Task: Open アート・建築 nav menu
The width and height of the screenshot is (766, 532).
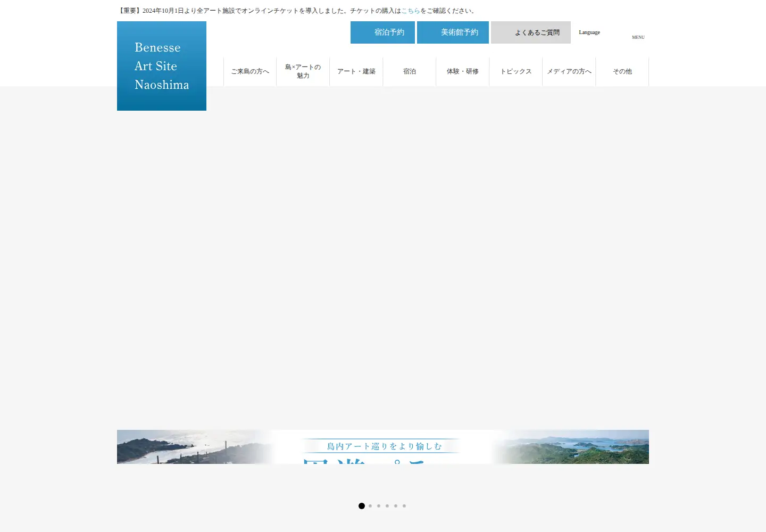Action: tap(356, 71)
